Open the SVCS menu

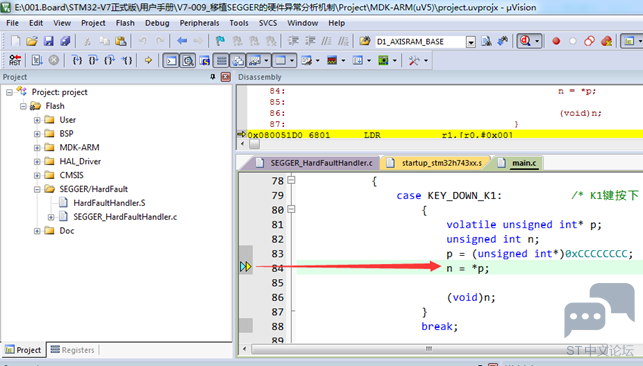pyautogui.click(x=268, y=23)
